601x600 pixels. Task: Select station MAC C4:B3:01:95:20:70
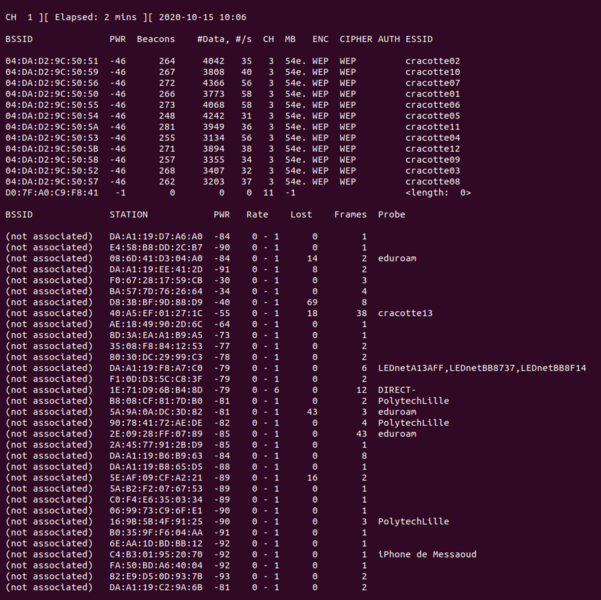[155, 554]
